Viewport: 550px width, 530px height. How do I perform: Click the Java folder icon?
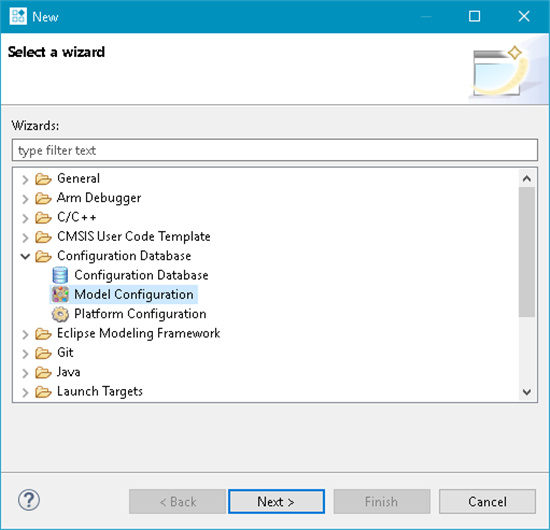click(43, 372)
